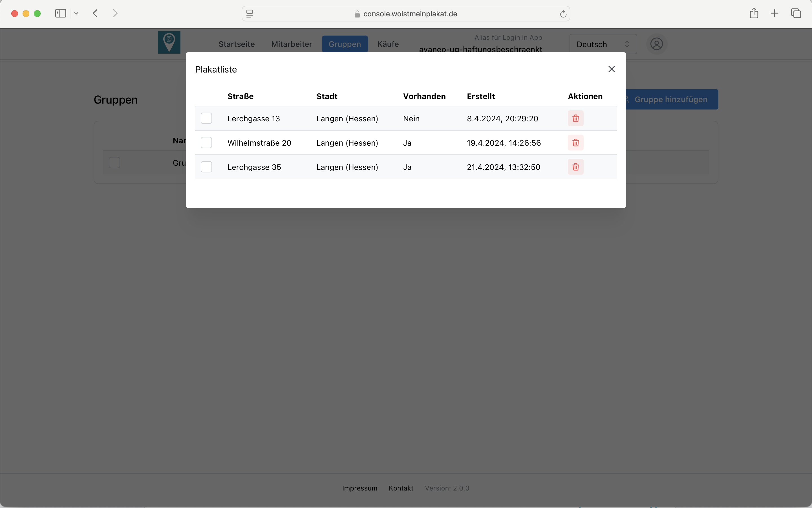
Task: Show the address bar lock icon
Action: coord(357,14)
